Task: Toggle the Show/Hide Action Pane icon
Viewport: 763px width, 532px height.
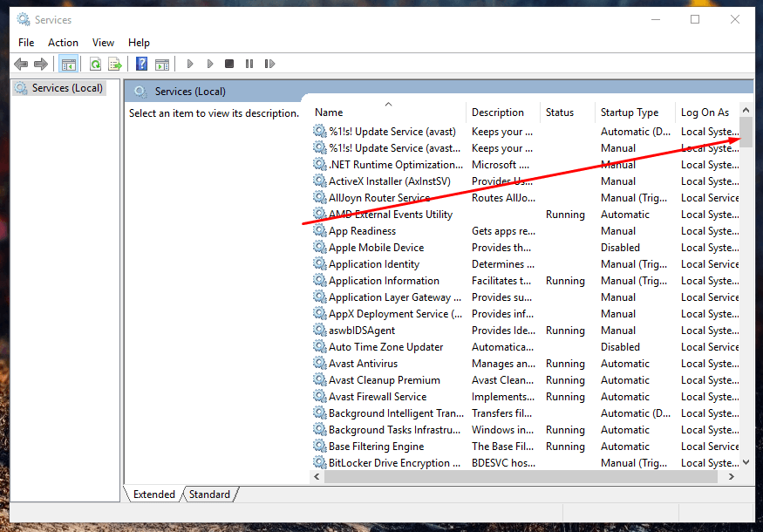Action: (162, 64)
